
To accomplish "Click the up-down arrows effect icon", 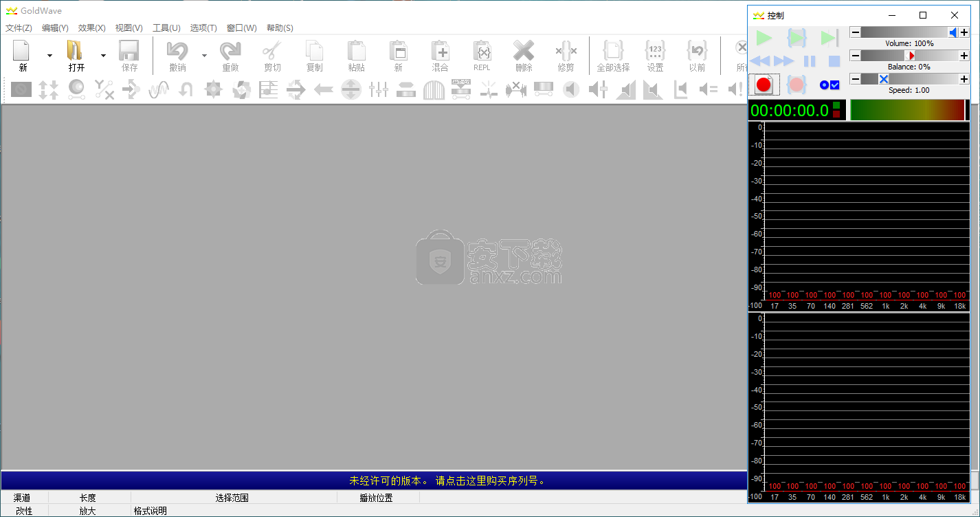I will [49, 89].
